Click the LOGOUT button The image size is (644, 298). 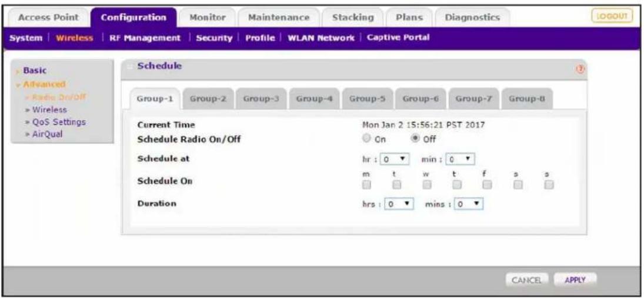(612, 16)
